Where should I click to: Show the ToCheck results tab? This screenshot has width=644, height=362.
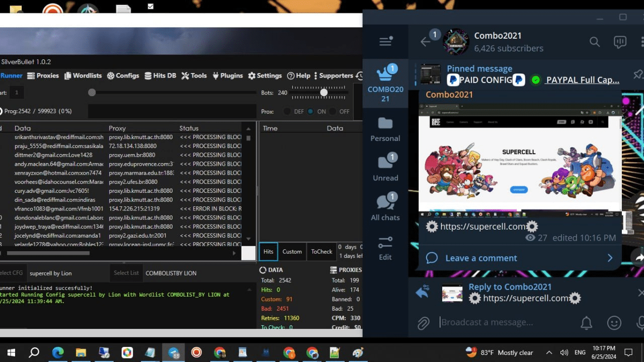(321, 252)
